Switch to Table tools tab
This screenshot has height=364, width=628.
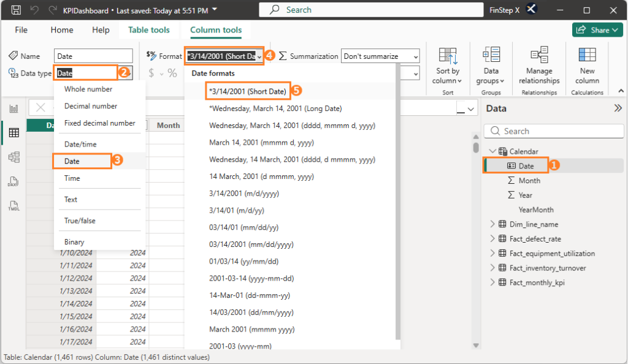point(148,30)
